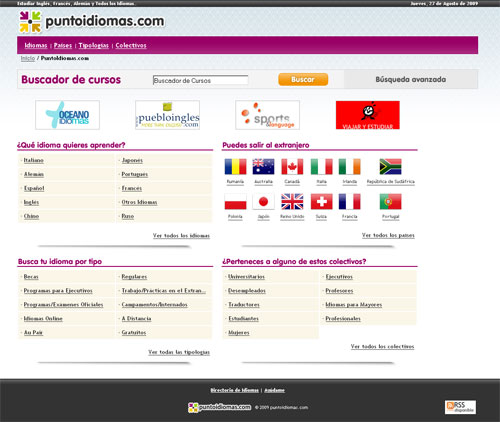500x422 pixels.
Task: Pick the Francia flag icon
Action: (x=349, y=202)
